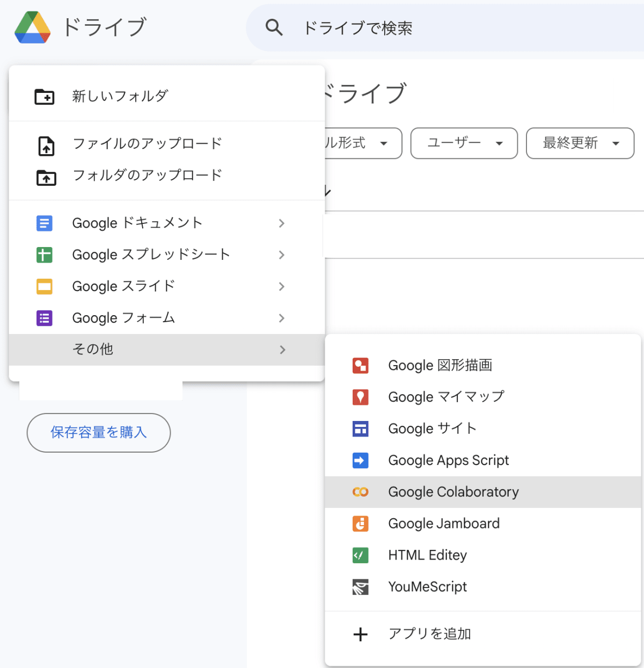This screenshot has width=644, height=668.
Task: Click the Colaboratory CO icon
Action: [x=361, y=492]
